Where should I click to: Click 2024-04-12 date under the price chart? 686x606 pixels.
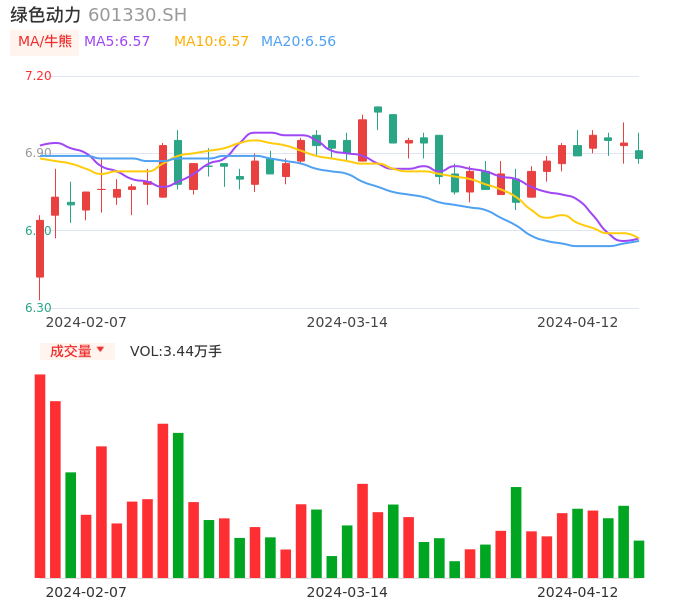click(x=578, y=322)
